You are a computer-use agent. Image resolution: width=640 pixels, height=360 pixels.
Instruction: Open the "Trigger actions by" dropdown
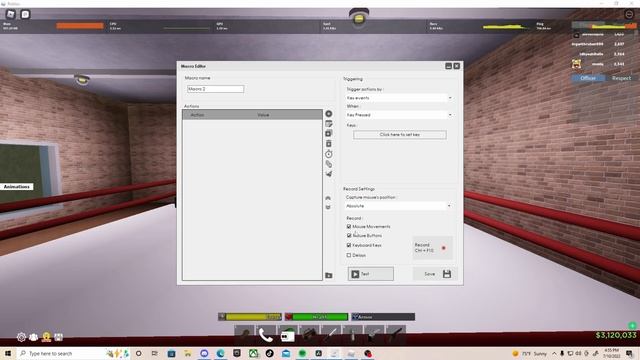tap(399, 98)
